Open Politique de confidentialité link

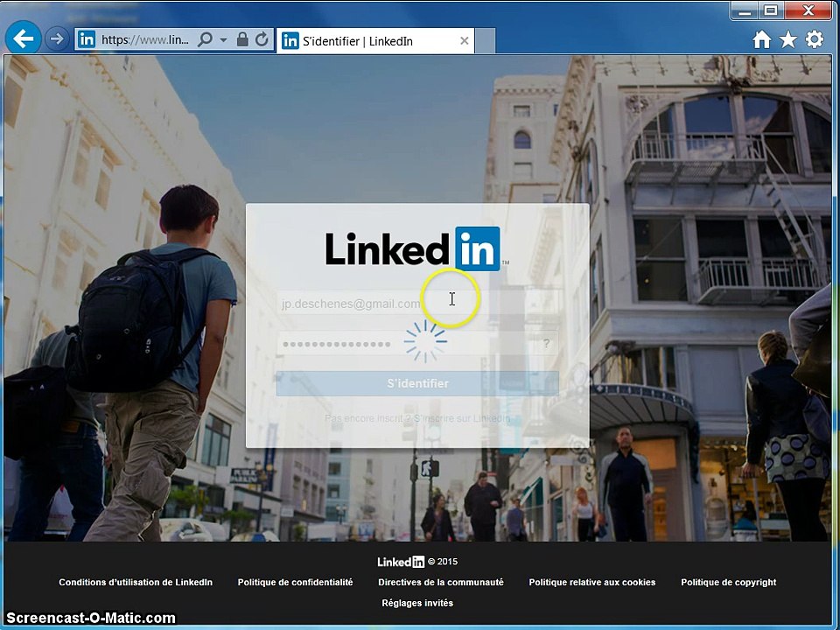pyautogui.click(x=295, y=583)
